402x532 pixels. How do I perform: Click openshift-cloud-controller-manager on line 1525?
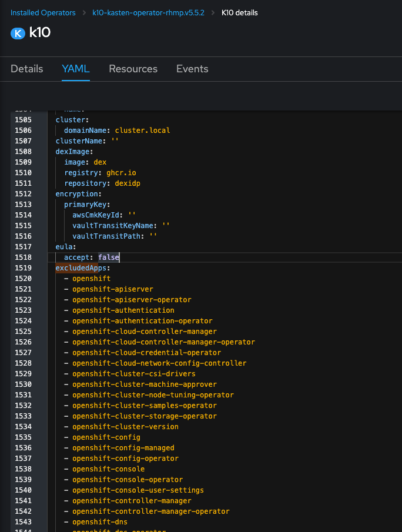point(145,331)
